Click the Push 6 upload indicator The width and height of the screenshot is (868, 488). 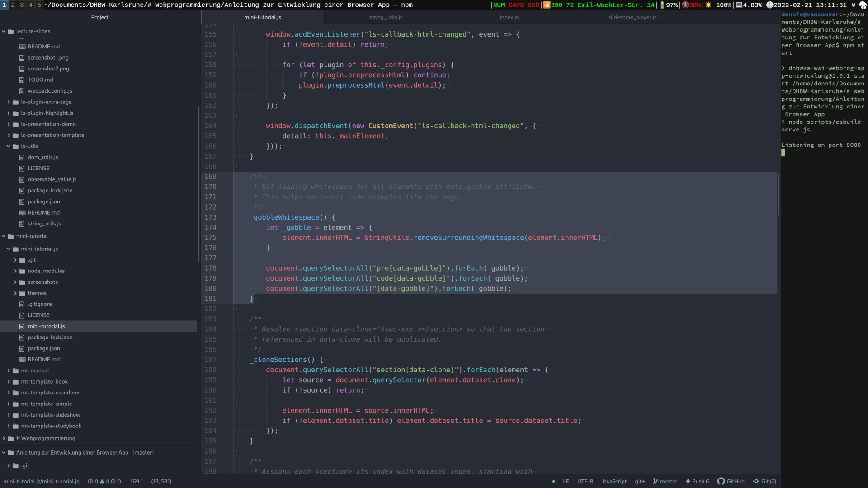(x=697, y=482)
